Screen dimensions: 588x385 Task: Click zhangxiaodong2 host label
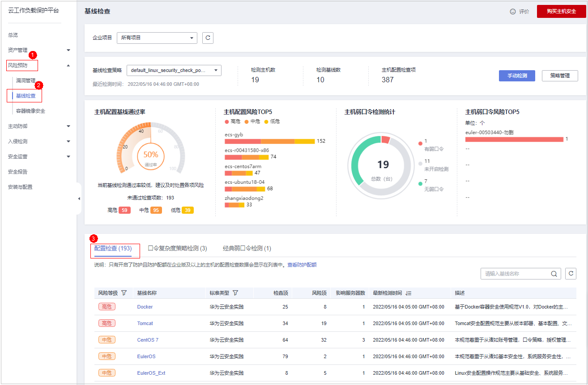click(244, 198)
